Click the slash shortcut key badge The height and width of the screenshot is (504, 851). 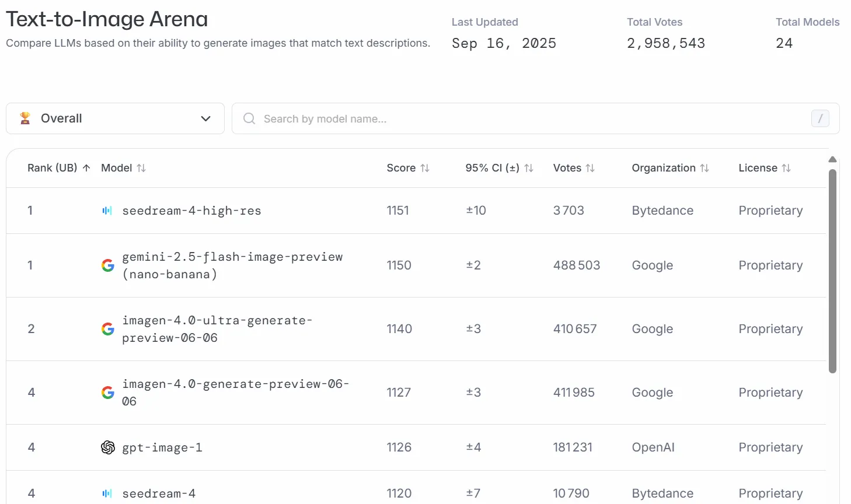820,118
